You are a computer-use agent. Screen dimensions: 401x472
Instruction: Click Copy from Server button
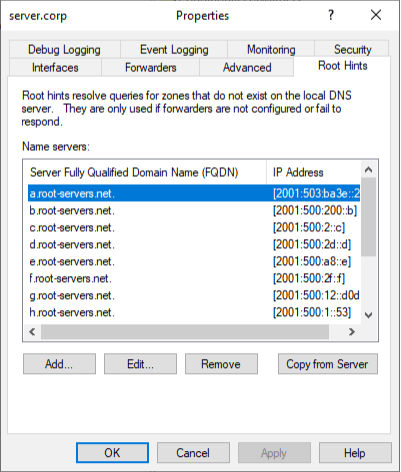328,364
